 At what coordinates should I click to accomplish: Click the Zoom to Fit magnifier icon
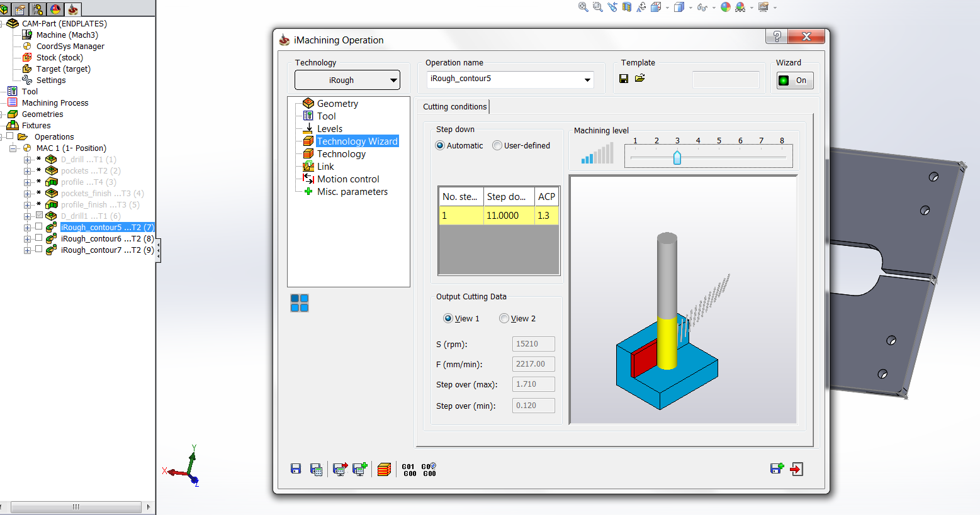583,8
